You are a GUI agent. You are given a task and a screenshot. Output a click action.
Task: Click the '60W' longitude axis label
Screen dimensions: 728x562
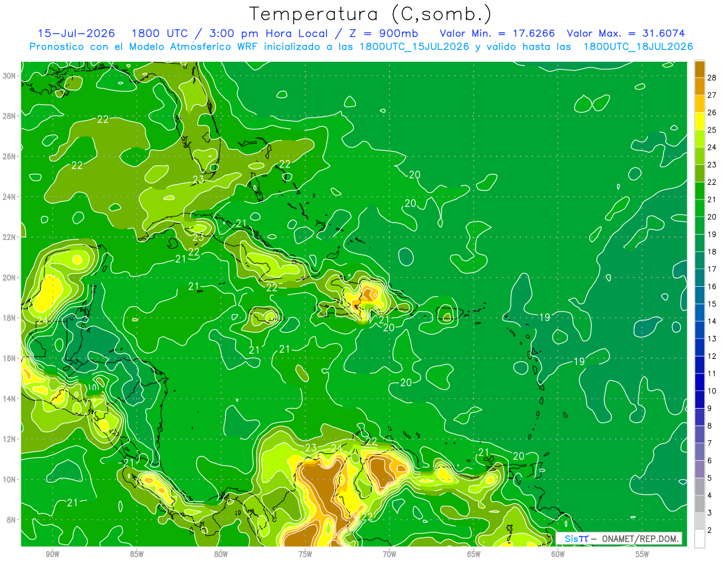(558, 554)
